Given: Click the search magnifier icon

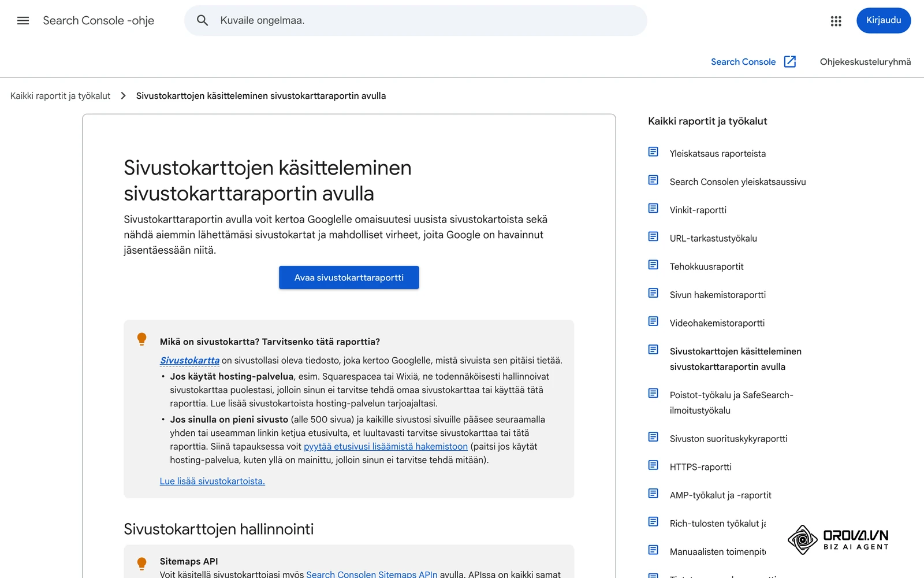Looking at the screenshot, I should (x=202, y=21).
